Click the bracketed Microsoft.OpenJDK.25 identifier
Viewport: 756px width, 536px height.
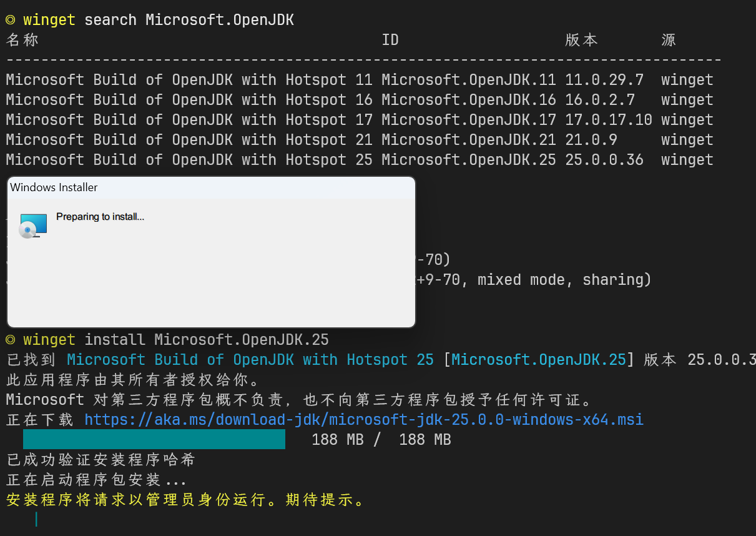538,360
